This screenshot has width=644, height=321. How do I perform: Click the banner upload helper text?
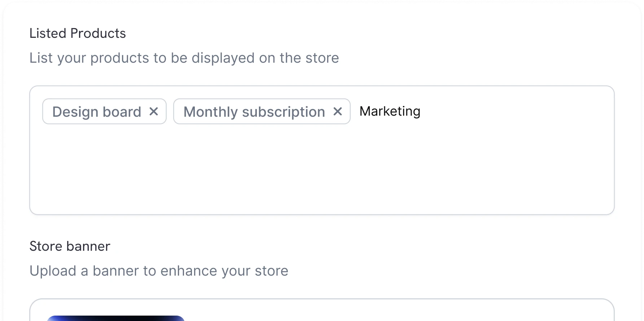click(159, 271)
